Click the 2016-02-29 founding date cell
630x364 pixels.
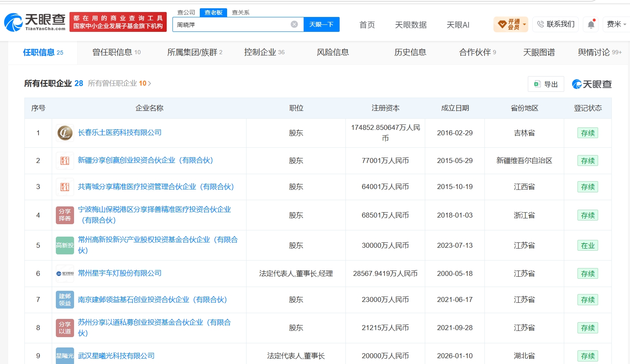455,133
